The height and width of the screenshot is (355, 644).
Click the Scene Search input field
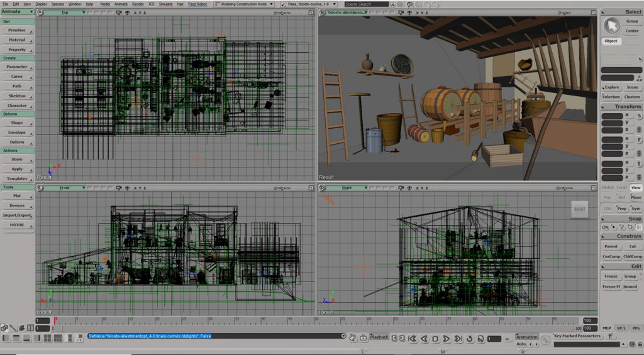point(367,4)
